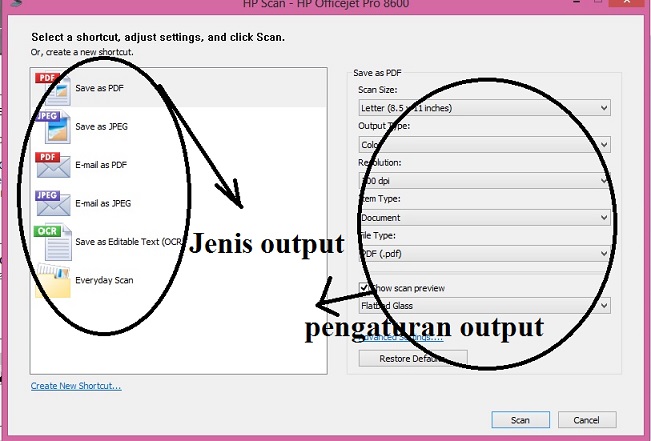The image size is (651, 441).
Task: Open the Item Type Document dropdown
Action: click(x=485, y=218)
